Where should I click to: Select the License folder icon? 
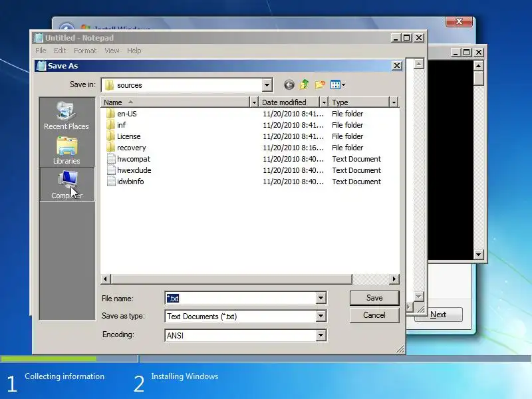110,136
